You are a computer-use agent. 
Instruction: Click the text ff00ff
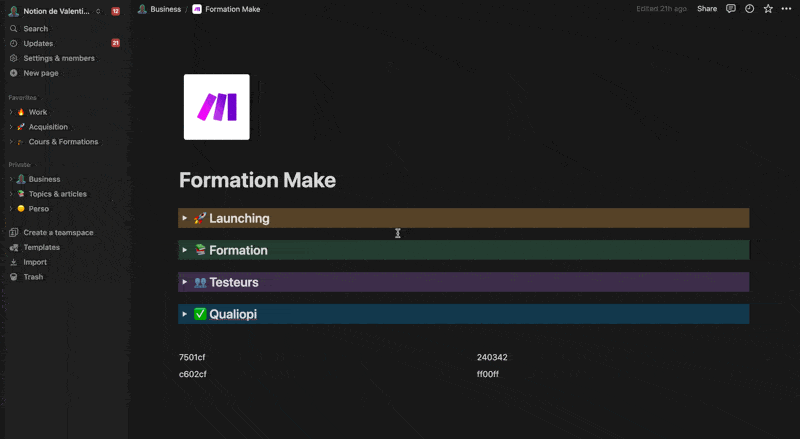point(488,374)
